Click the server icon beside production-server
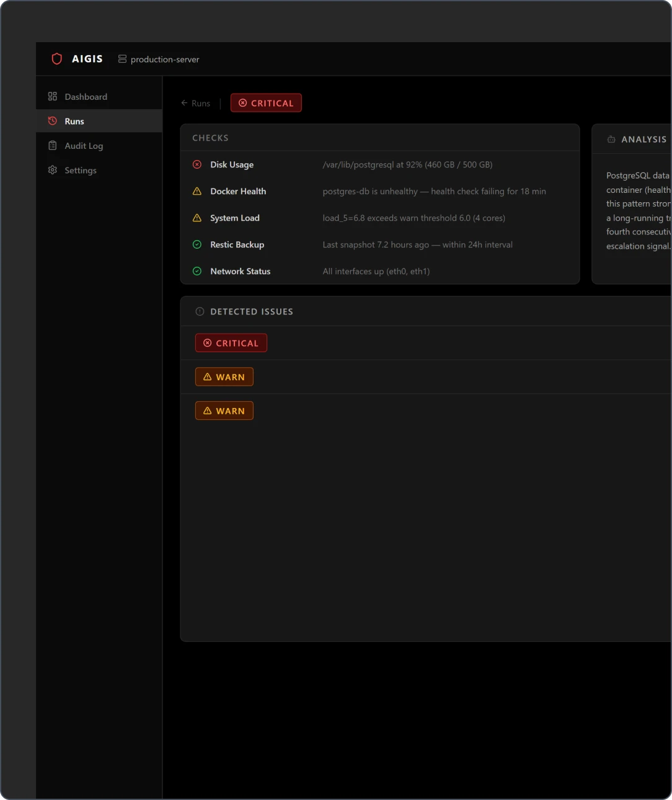 pyautogui.click(x=122, y=59)
